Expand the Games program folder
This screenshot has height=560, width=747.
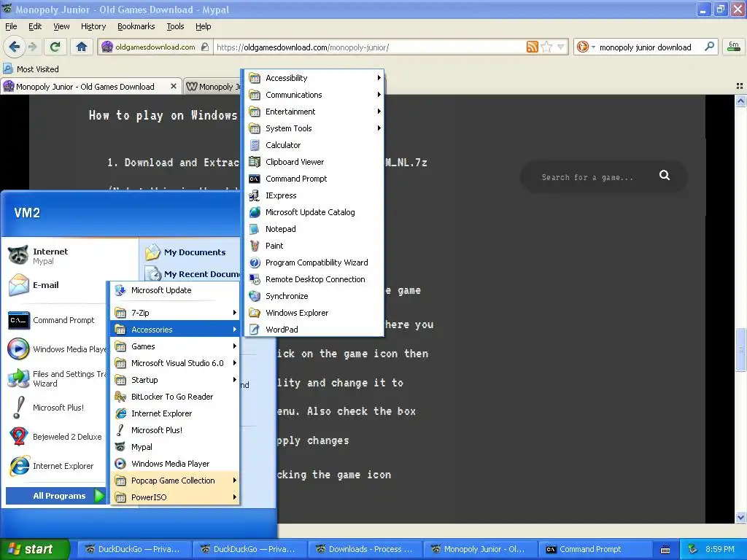pos(175,346)
